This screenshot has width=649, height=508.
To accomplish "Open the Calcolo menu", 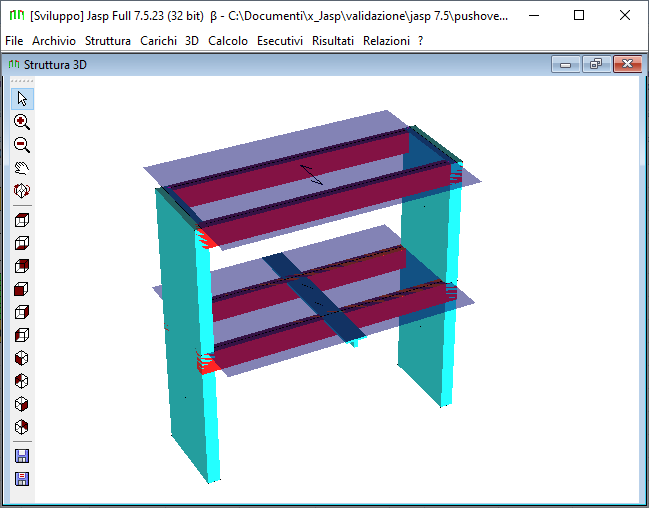I will [228, 41].
